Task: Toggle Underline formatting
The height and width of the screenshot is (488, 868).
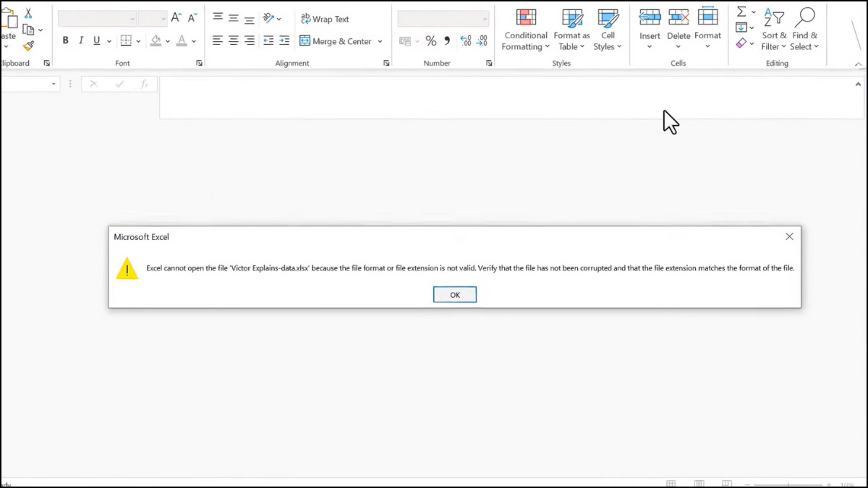Action: click(96, 41)
